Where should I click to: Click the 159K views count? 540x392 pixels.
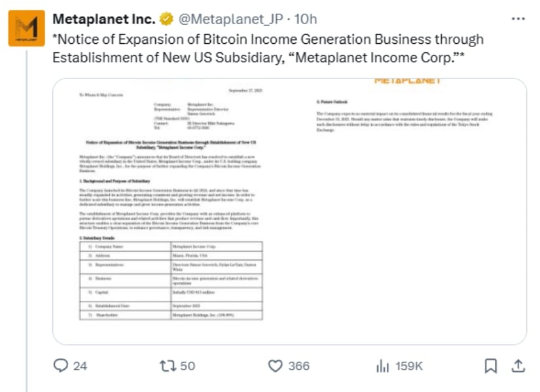pyautogui.click(x=409, y=366)
